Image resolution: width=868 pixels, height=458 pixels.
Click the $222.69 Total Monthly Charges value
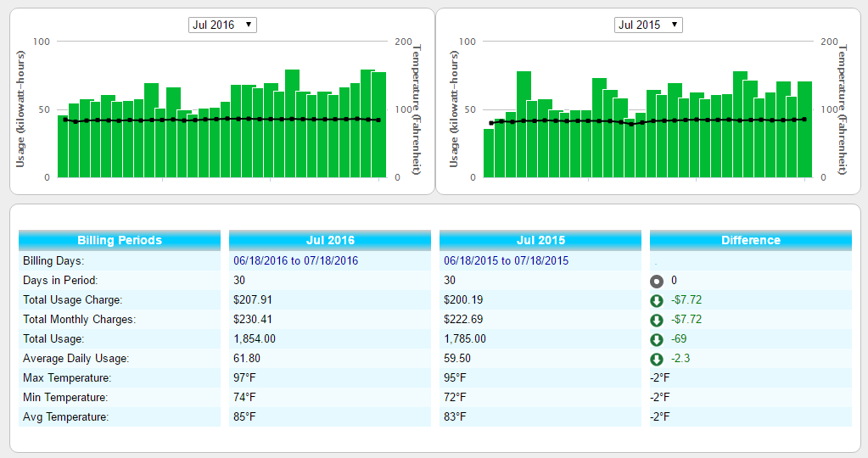[463, 319]
